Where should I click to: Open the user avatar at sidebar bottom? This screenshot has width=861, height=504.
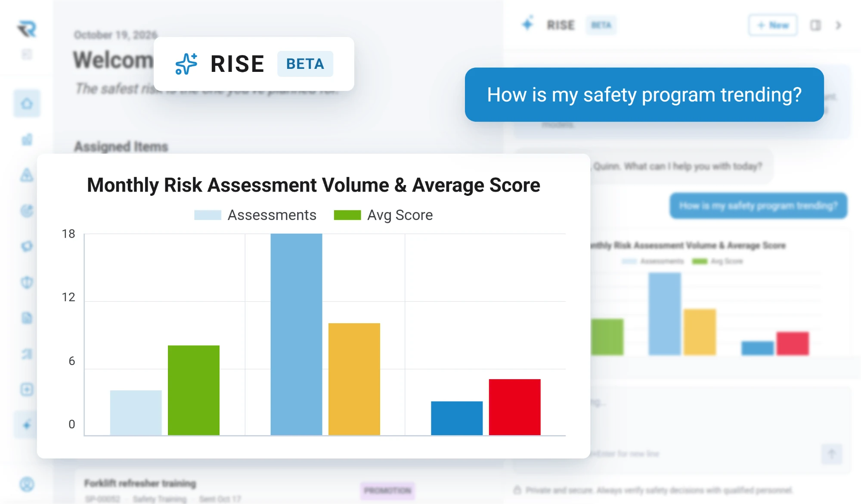(27, 484)
